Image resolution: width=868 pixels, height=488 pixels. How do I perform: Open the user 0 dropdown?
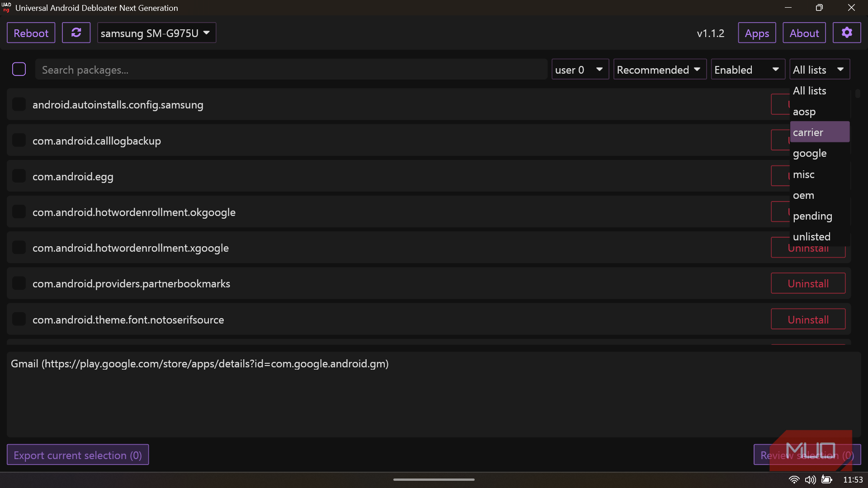[580, 70]
